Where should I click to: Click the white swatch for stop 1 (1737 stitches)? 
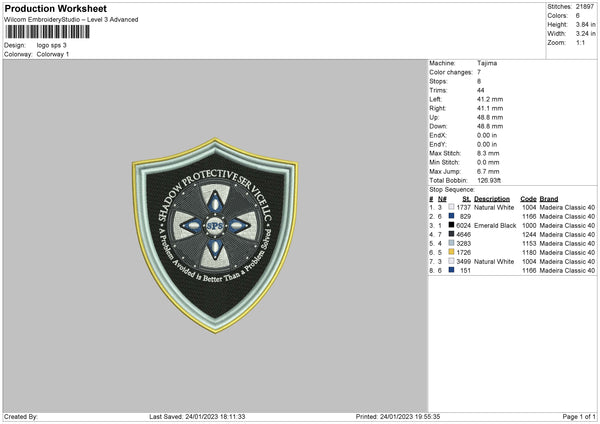click(452, 207)
